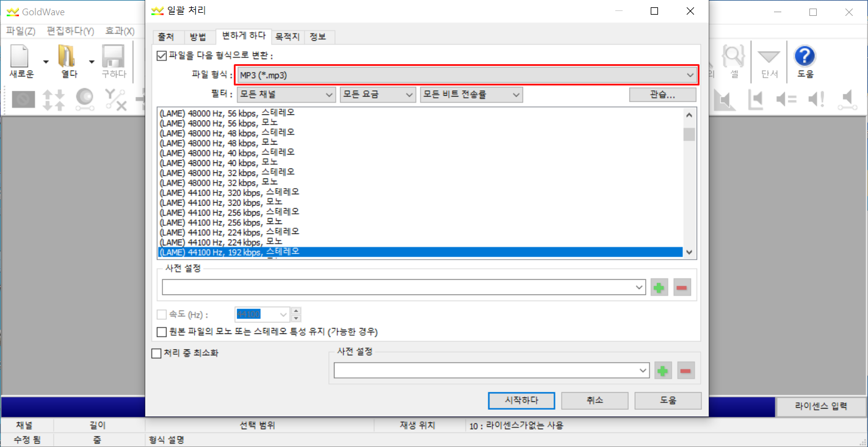Select the '변하게 하다' tab
This screenshot has height=447, width=868.
[x=244, y=35]
